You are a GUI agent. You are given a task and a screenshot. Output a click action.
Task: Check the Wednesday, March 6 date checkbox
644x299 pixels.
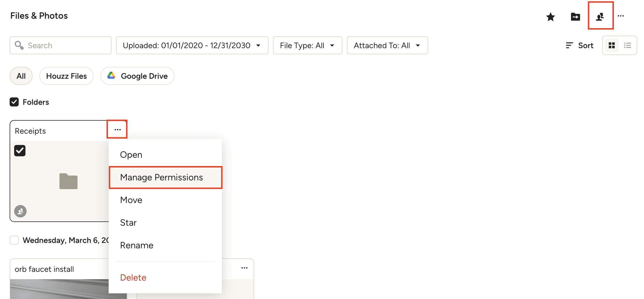coord(14,240)
